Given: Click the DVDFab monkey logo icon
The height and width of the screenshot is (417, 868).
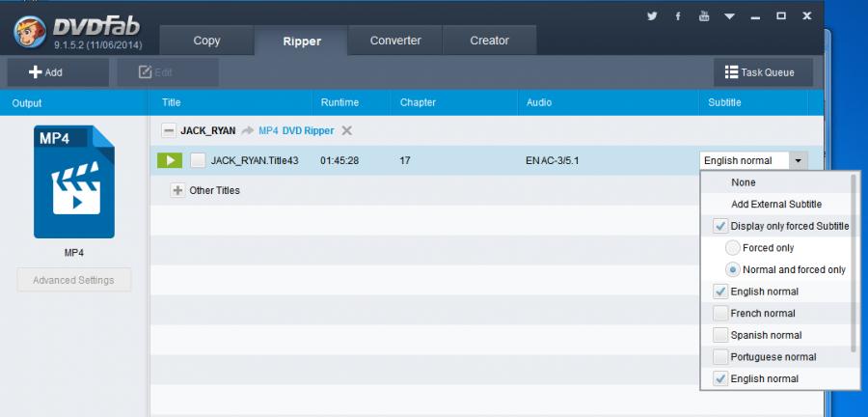Looking at the screenshot, I should pos(30,32).
